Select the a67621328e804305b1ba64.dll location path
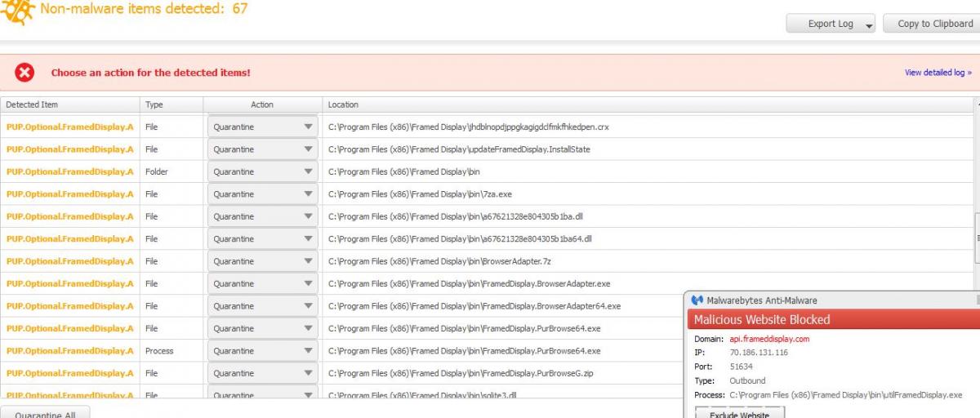 pyautogui.click(x=460, y=239)
